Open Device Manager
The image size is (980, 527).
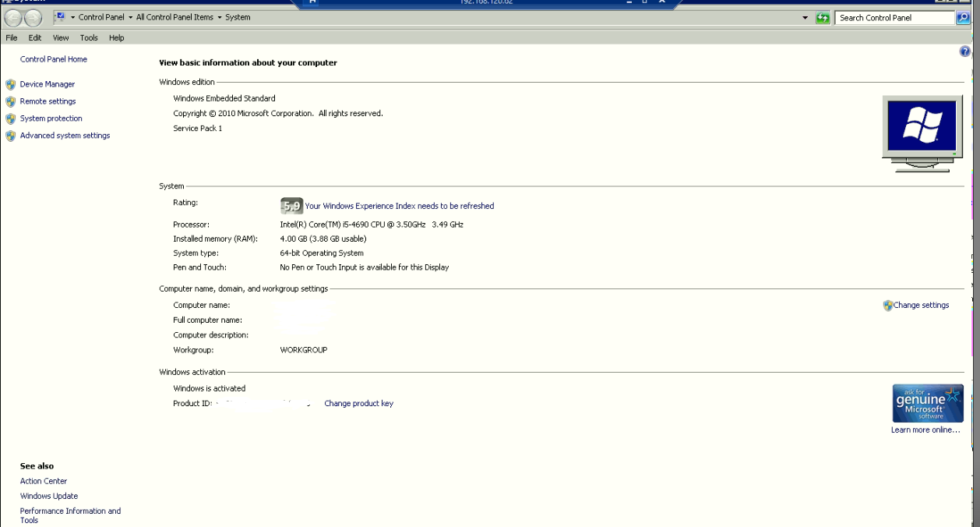tap(48, 84)
